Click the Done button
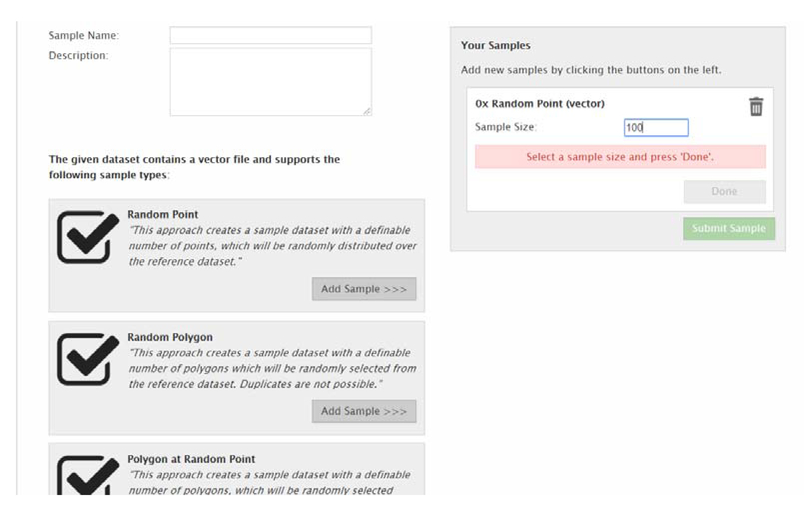804x510 pixels. pyautogui.click(x=725, y=192)
